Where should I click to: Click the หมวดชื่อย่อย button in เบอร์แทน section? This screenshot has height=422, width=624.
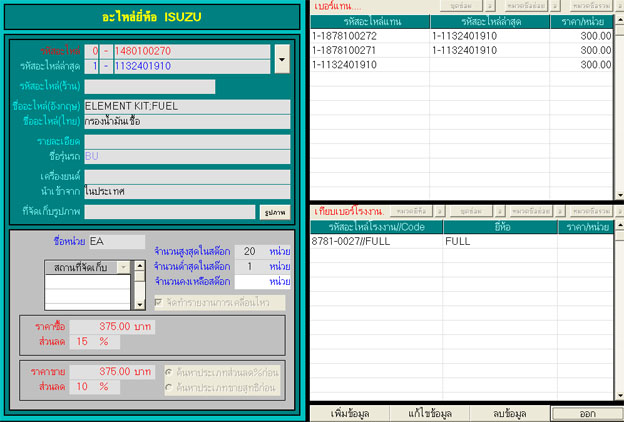pyautogui.click(x=526, y=6)
